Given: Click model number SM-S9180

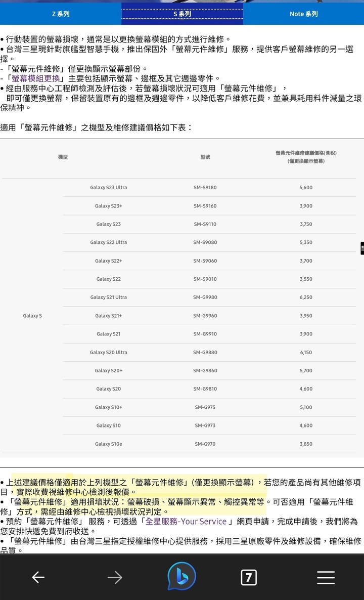Looking at the screenshot, I should click(x=205, y=188).
